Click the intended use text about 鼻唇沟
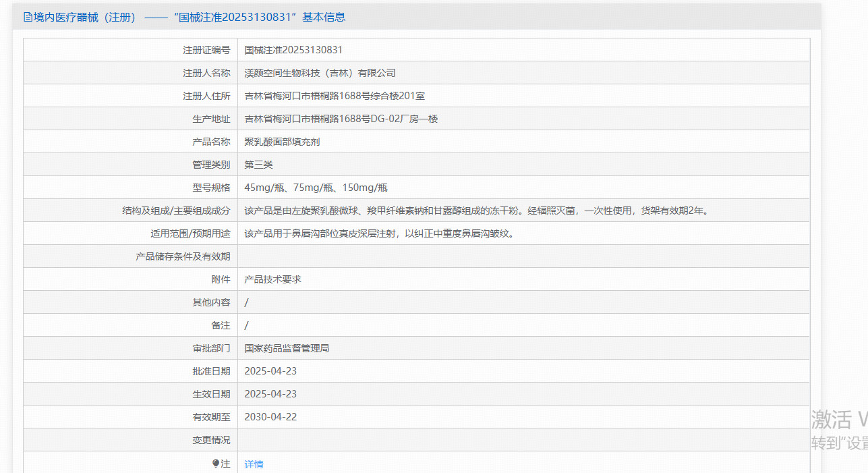This screenshot has width=868, height=473. pyautogui.click(x=384, y=233)
